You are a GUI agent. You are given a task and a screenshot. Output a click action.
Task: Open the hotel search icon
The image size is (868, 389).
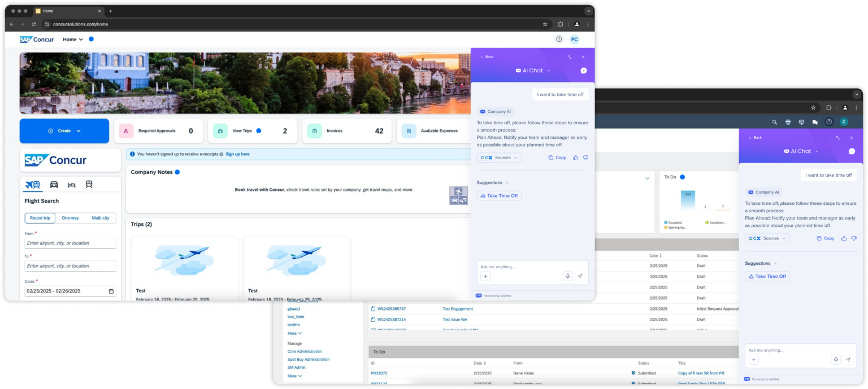click(72, 185)
